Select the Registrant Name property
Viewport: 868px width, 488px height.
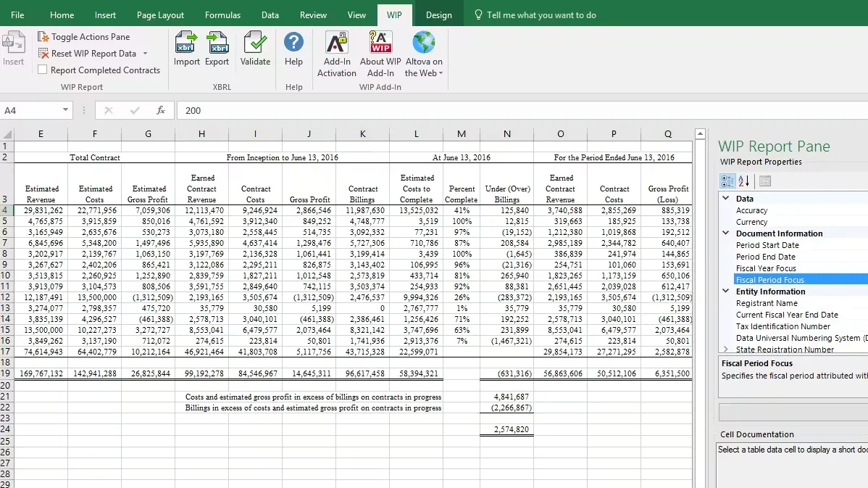click(x=767, y=303)
